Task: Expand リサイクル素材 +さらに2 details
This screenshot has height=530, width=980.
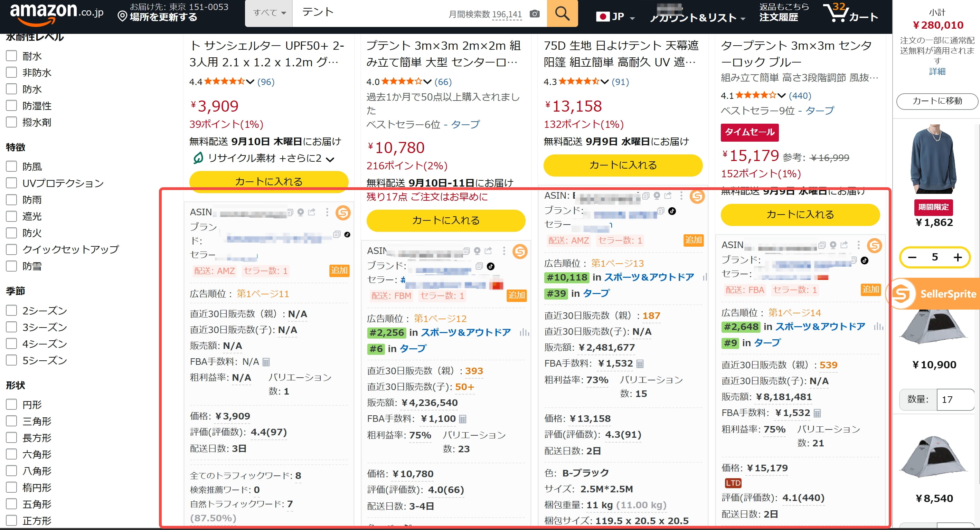Action: (330, 159)
